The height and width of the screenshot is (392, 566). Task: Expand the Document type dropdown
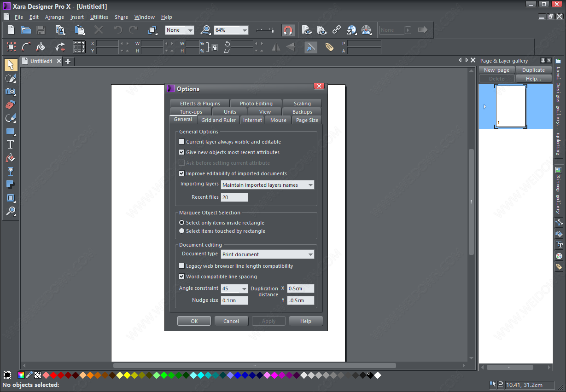(268, 254)
